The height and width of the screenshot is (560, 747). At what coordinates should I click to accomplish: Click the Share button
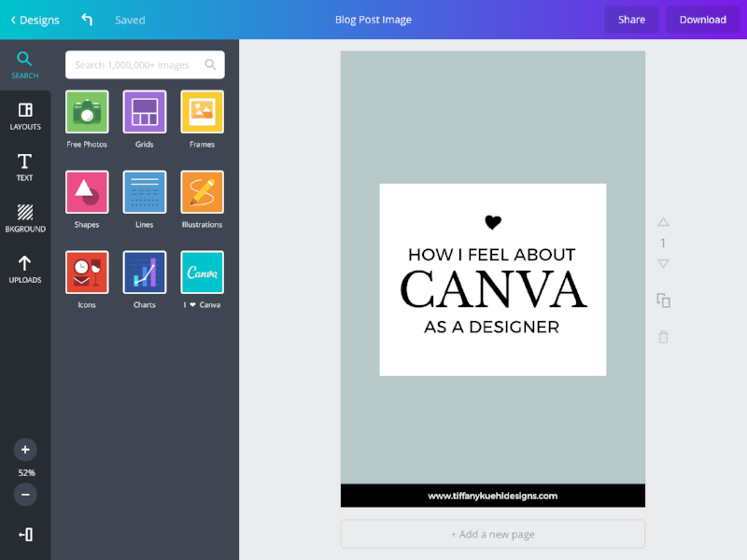tap(632, 20)
